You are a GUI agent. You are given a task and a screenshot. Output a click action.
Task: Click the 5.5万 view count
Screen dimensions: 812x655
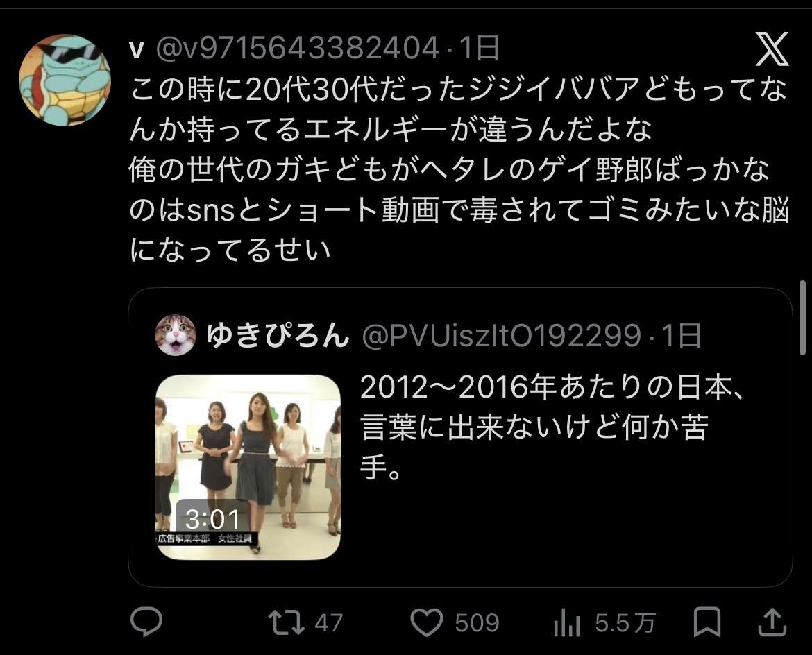[x=625, y=623]
